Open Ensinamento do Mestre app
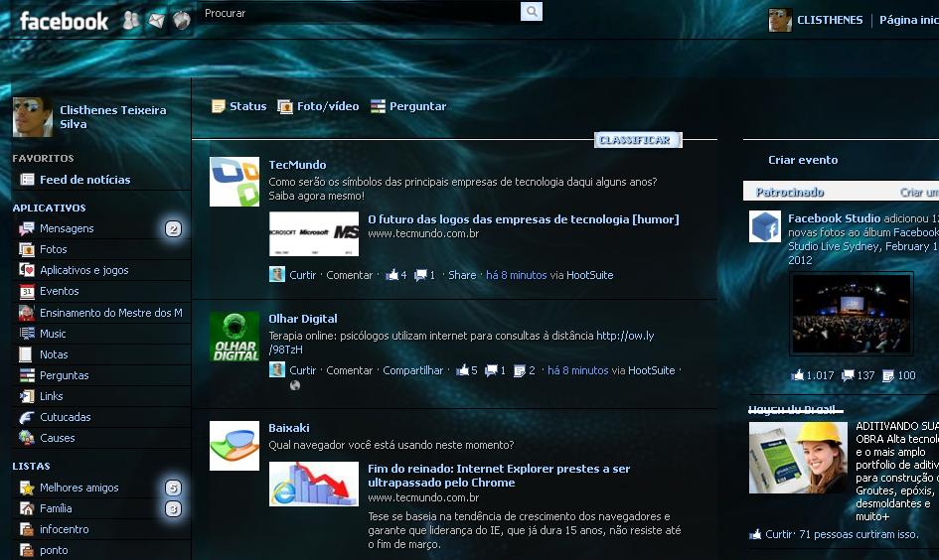The height and width of the screenshot is (560, 939). click(x=110, y=313)
